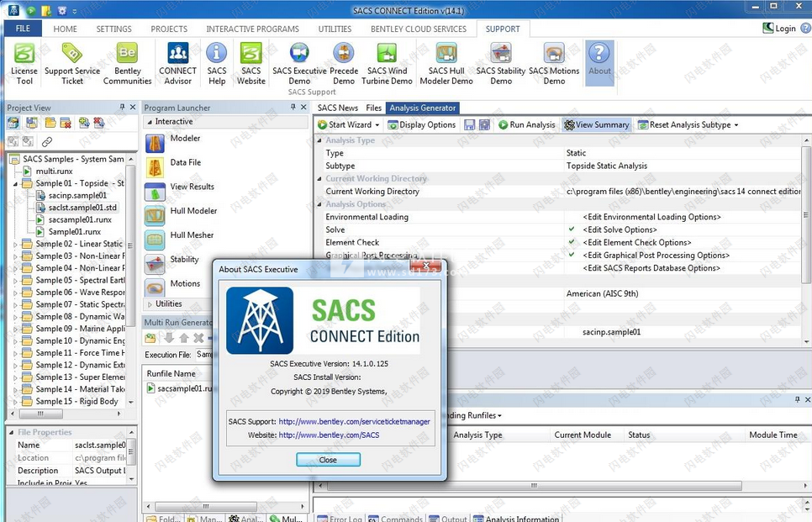
Task: Click Edit SACS Reports Database Options
Action: click(651, 268)
